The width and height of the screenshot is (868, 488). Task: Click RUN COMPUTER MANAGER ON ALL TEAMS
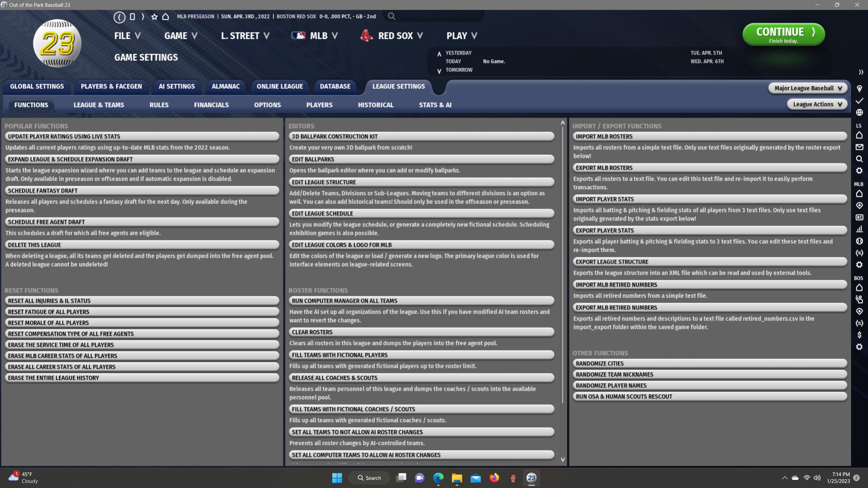(422, 301)
